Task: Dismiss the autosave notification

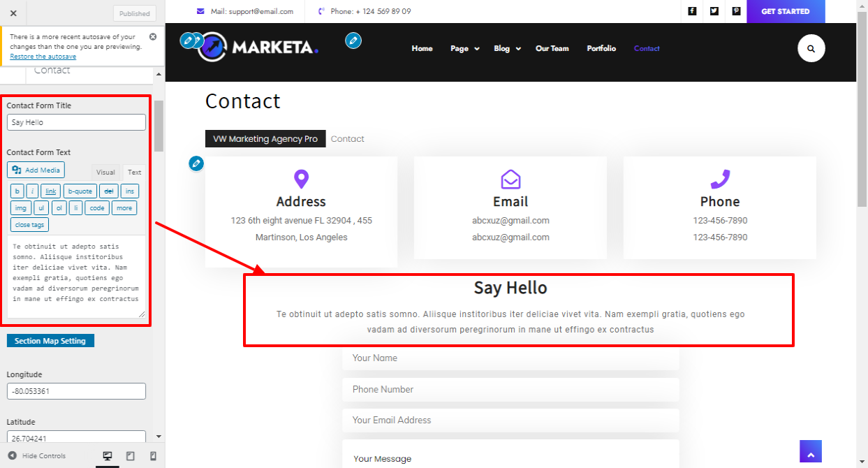Action: coord(153,36)
